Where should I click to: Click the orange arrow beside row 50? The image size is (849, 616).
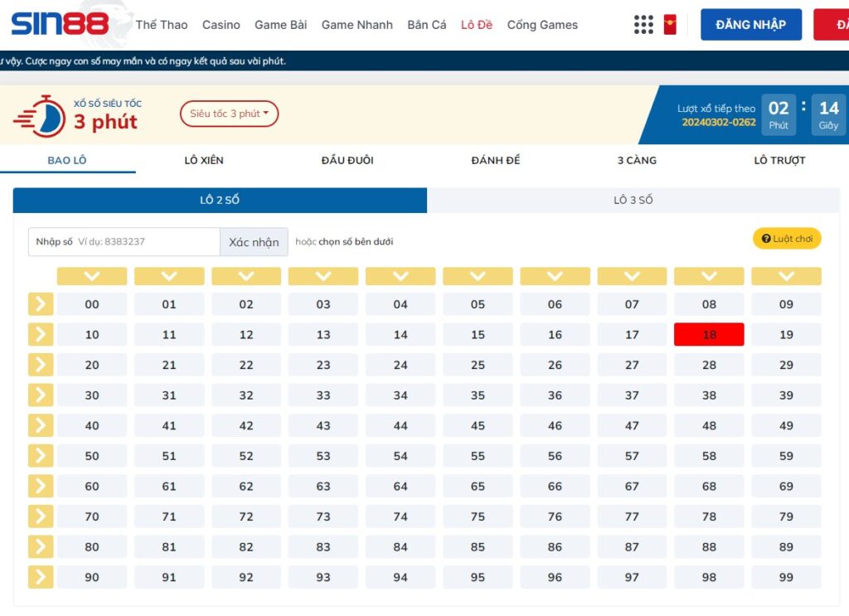tap(40, 455)
